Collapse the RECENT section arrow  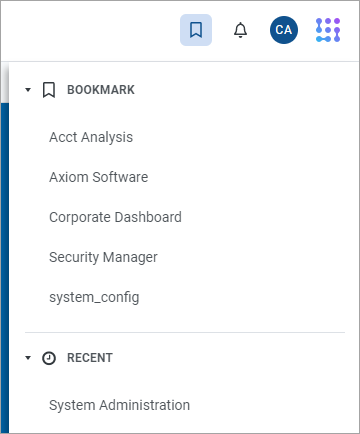[28, 358]
